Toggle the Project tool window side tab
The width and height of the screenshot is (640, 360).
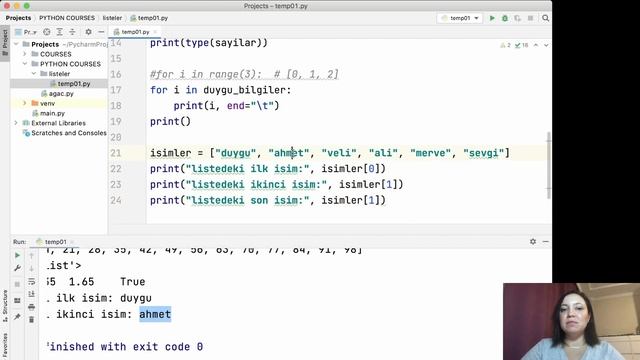pos(5,43)
